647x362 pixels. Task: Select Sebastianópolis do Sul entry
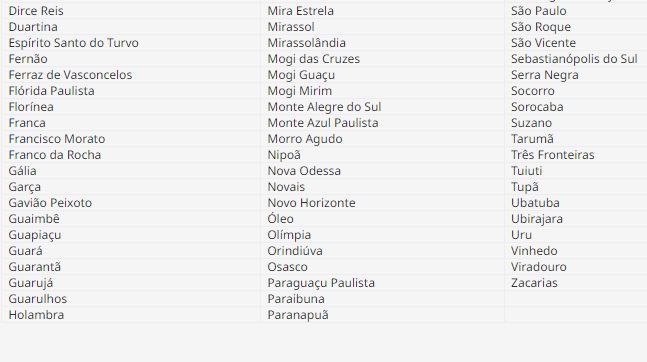point(576,59)
